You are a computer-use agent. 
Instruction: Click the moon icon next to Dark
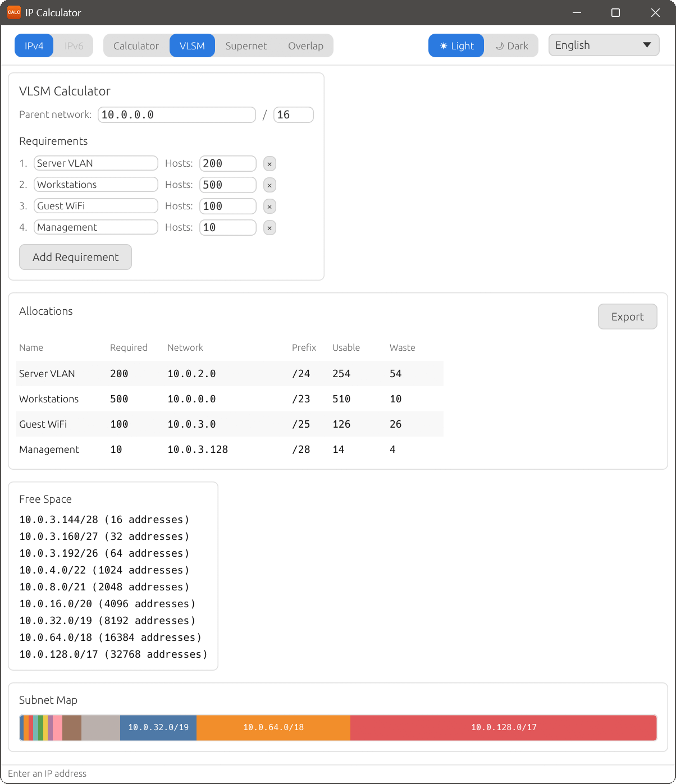click(x=499, y=45)
